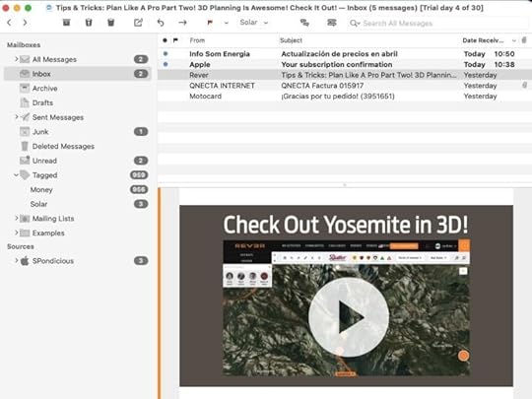Expand the SPondicious source
The height and width of the screenshot is (399, 532).
click(16, 260)
